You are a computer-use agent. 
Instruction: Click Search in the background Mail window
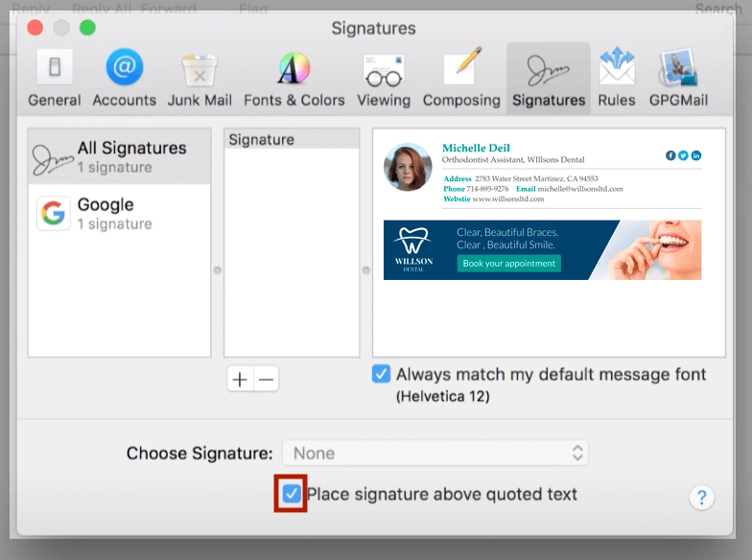717,8
